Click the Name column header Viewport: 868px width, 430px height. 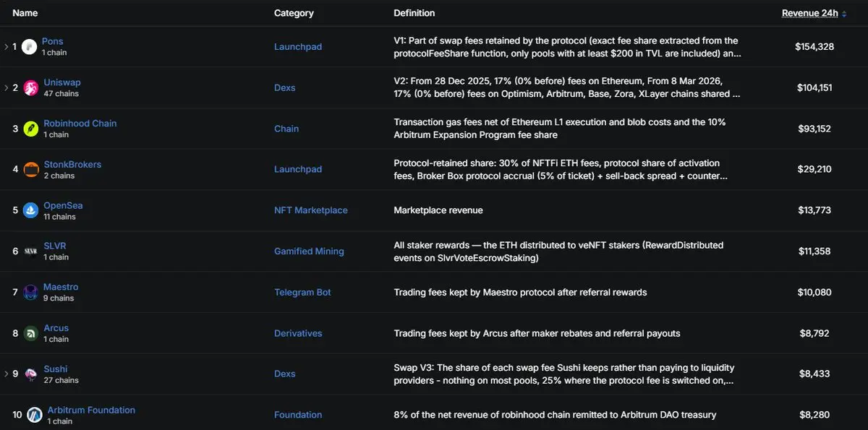click(x=25, y=13)
